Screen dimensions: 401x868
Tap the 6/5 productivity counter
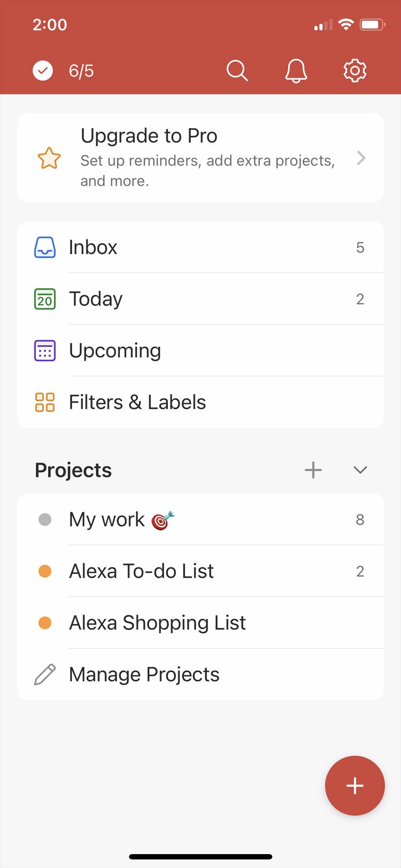point(81,71)
